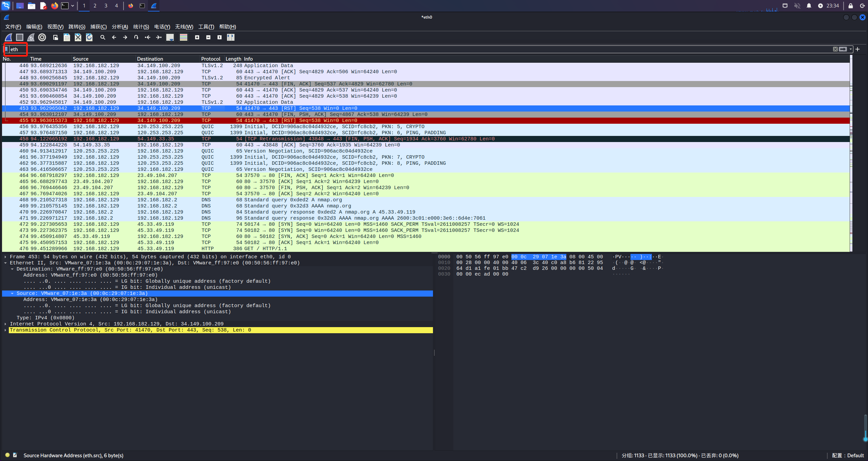Open a capture file from toolbar
This screenshot has width=868, height=461.
coord(56,37)
